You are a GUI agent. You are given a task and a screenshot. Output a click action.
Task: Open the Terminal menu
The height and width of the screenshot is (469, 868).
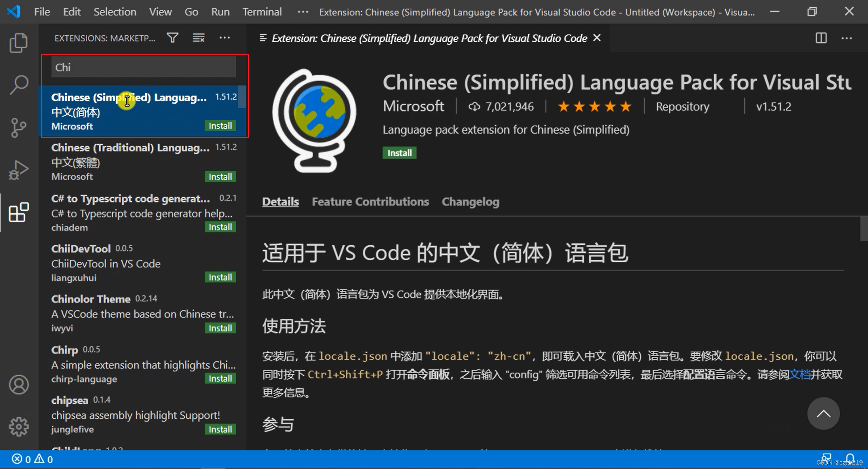click(x=262, y=12)
